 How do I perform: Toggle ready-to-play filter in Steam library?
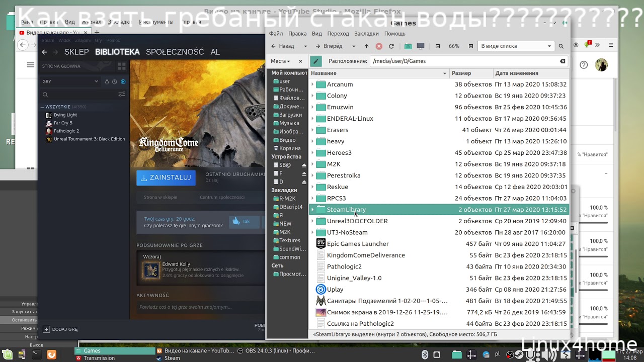point(123,81)
